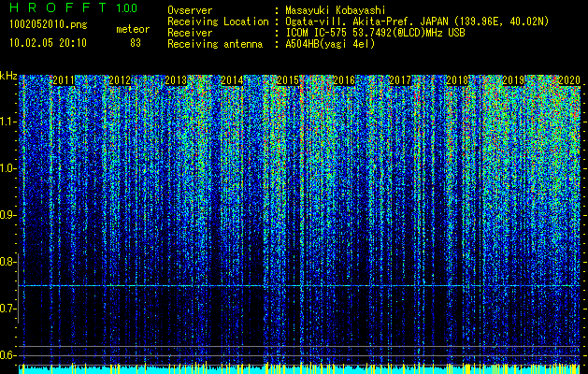Click the Ovserver field label
Image resolution: width=588 pixels, height=374 pixels.
tap(190, 10)
